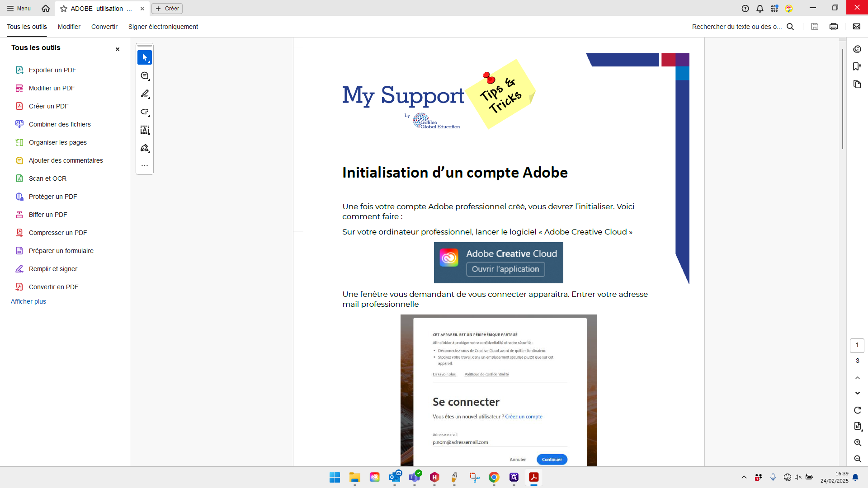Open page display settings

(858, 426)
